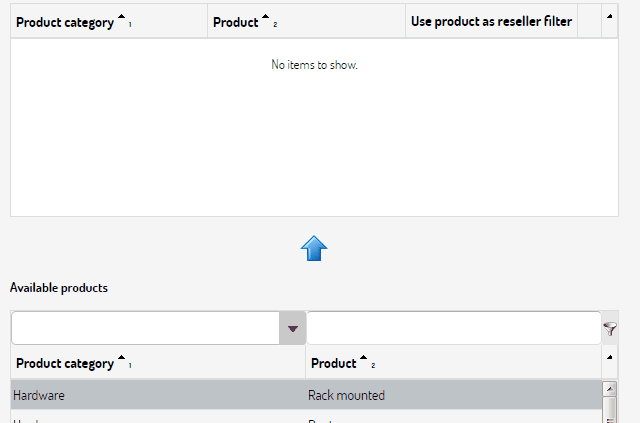Viewport: 640px width, 423px height.
Task: Click blank header column beside reseller filter
Action: click(x=589, y=21)
